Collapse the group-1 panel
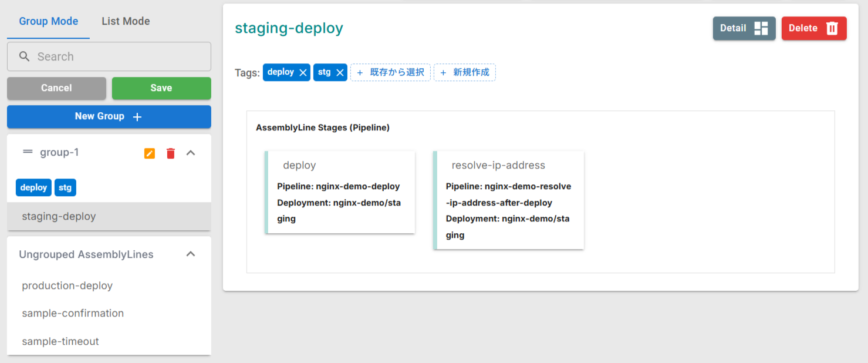 [190, 152]
